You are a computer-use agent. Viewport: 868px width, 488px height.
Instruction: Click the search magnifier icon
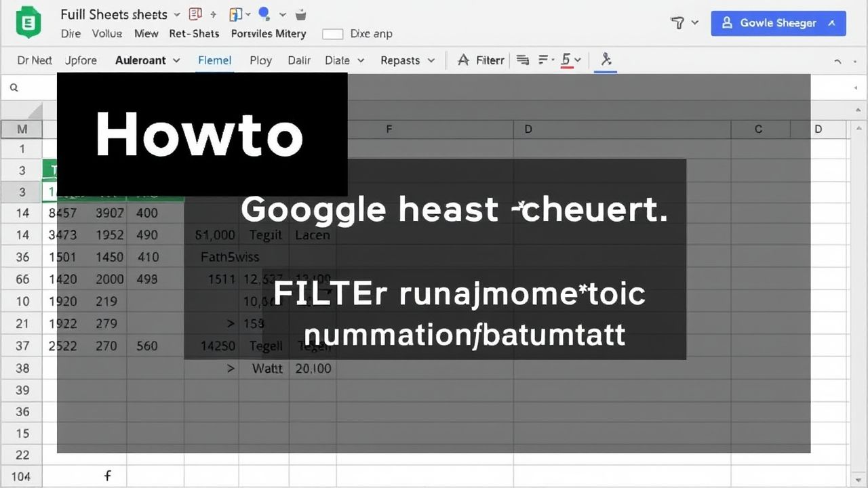[14, 87]
